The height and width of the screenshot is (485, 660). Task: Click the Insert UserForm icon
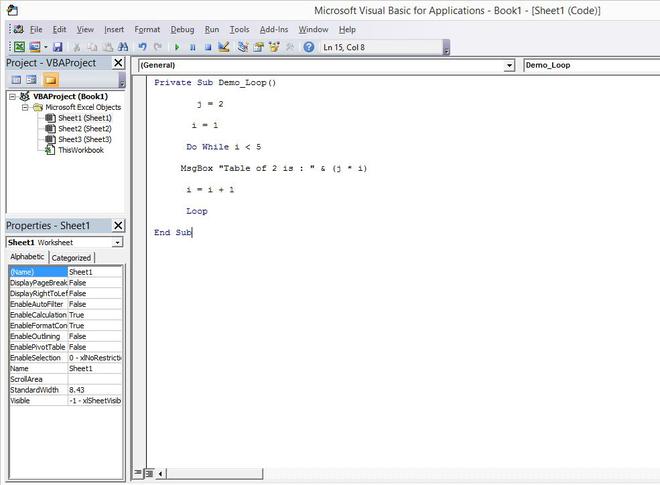tap(35, 47)
